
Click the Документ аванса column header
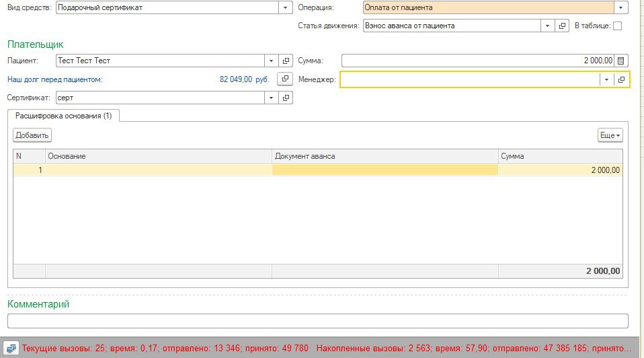pyautogui.click(x=385, y=156)
